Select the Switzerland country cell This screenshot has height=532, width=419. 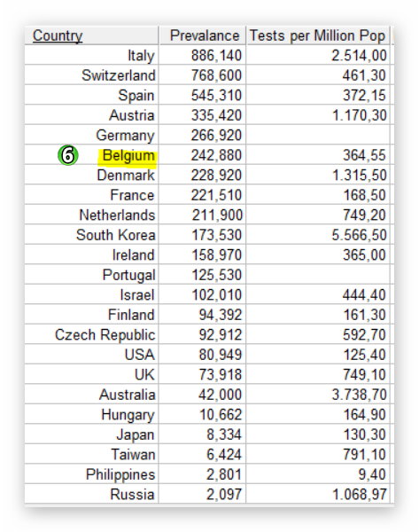point(91,75)
